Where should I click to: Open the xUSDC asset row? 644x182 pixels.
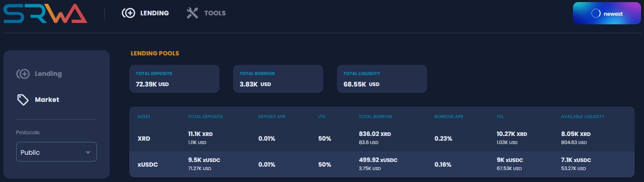(147, 165)
